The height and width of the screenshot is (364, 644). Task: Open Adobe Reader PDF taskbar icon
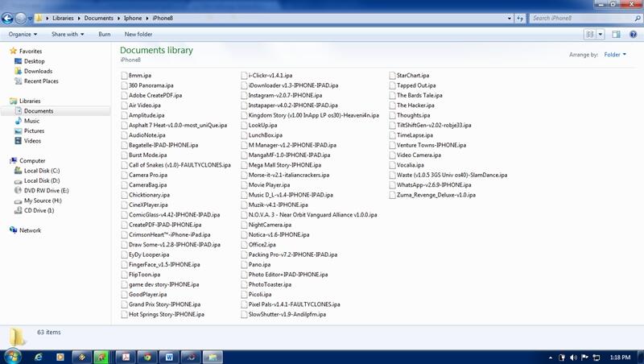(126, 357)
